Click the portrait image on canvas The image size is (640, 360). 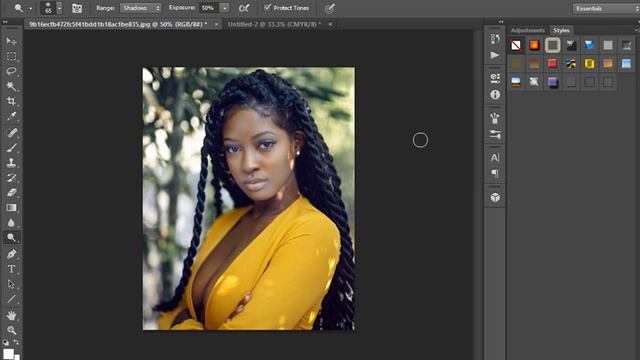point(249,198)
